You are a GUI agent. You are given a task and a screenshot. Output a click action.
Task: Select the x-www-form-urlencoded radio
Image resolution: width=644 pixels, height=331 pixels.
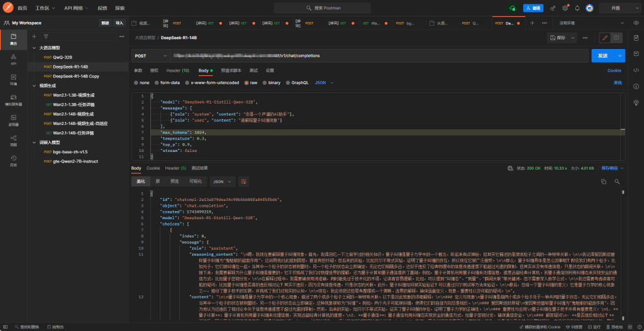click(x=187, y=82)
